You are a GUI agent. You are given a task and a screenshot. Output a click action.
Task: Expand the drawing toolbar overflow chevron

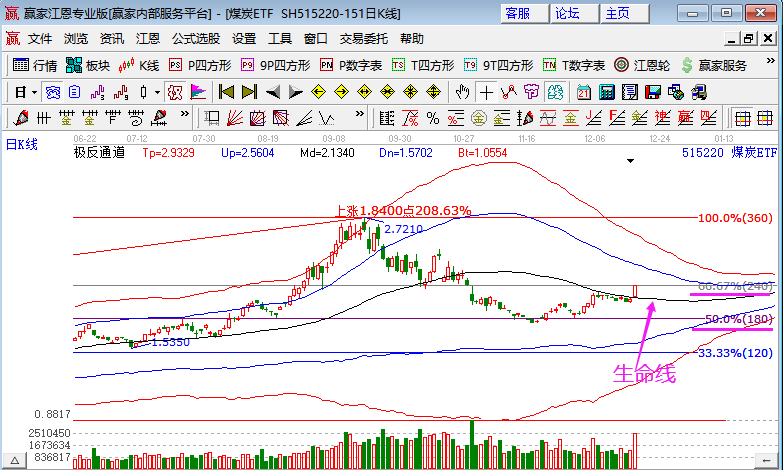[x=184, y=114]
